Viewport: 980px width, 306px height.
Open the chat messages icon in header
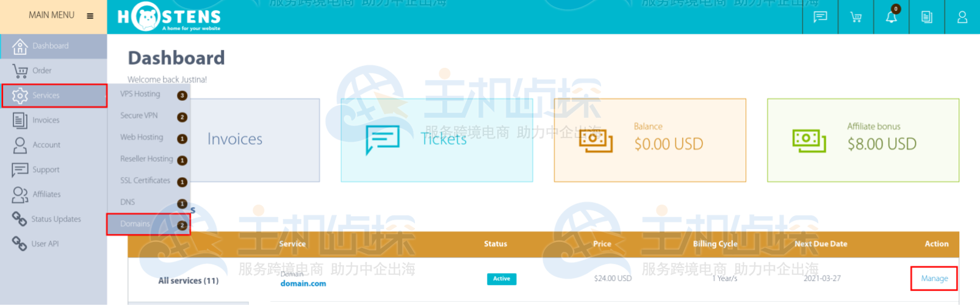click(x=820, y=17)
